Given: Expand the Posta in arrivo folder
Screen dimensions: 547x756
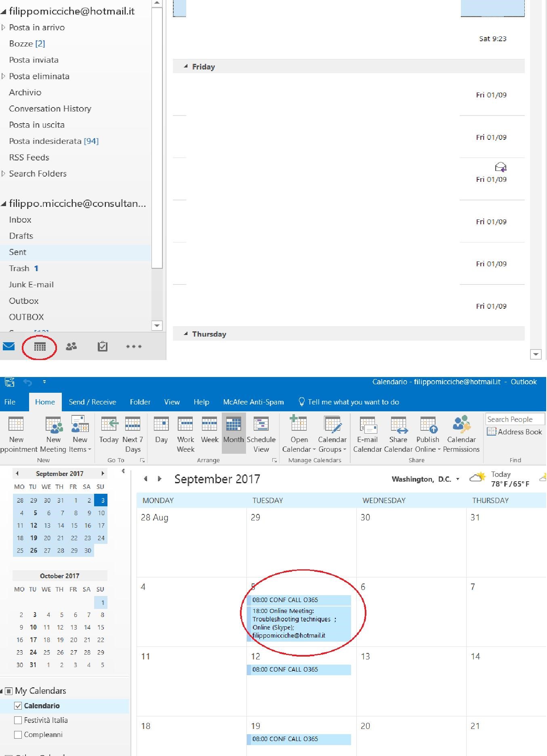Looking at the screenshot, I should coord(3,27).
